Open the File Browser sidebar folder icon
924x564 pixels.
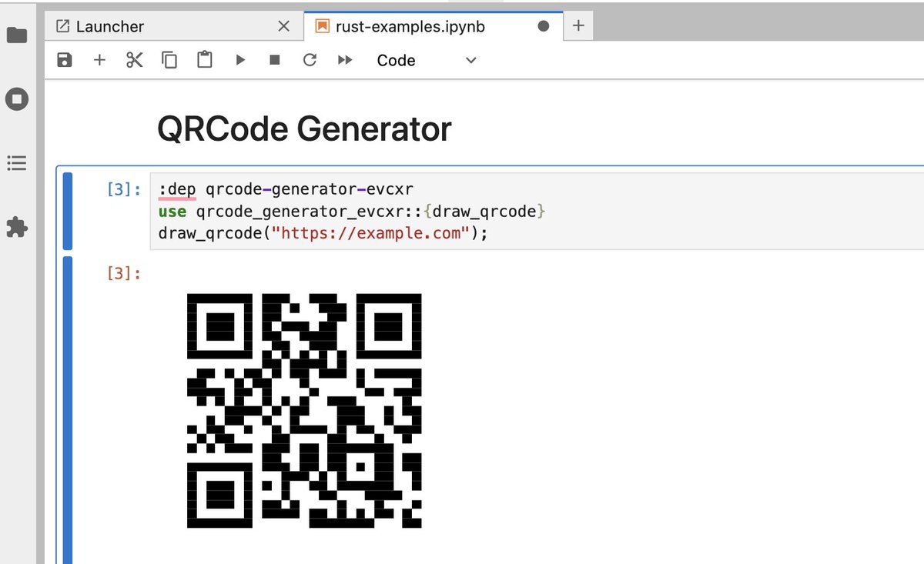click(x=17, y=35)
